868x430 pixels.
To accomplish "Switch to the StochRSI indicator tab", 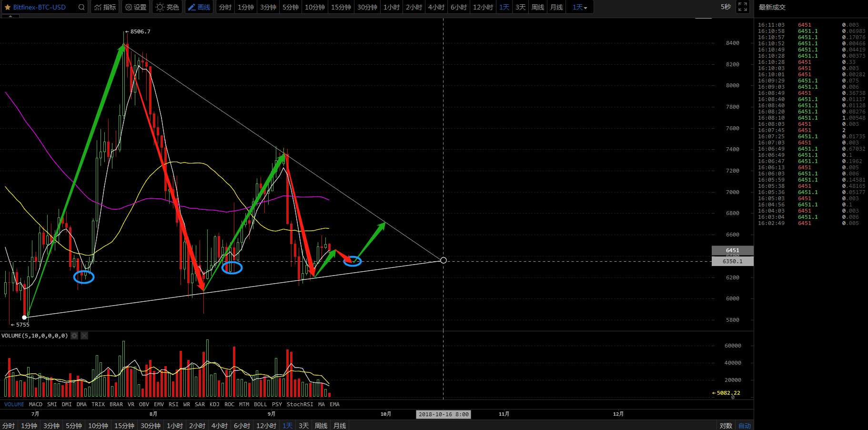I will (x=300, y=404).
